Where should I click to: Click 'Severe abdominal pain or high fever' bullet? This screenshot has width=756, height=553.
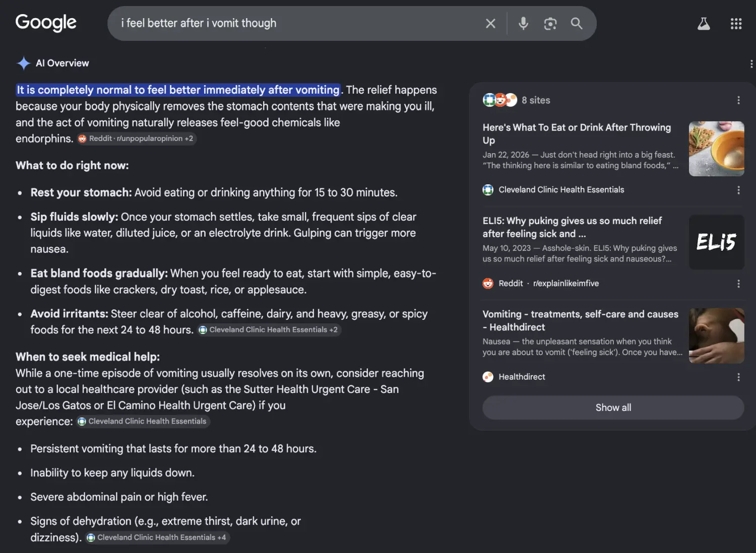[x=119, y=497]
